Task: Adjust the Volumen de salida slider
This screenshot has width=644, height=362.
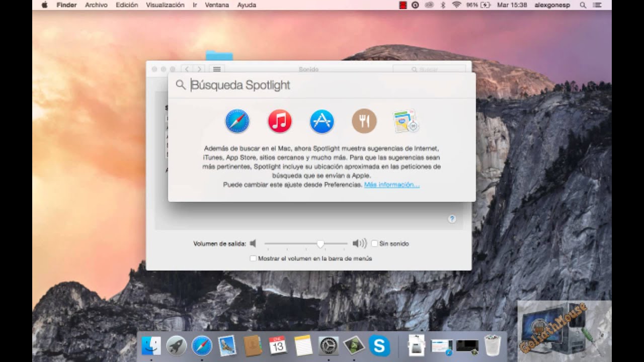Action: 306,243
